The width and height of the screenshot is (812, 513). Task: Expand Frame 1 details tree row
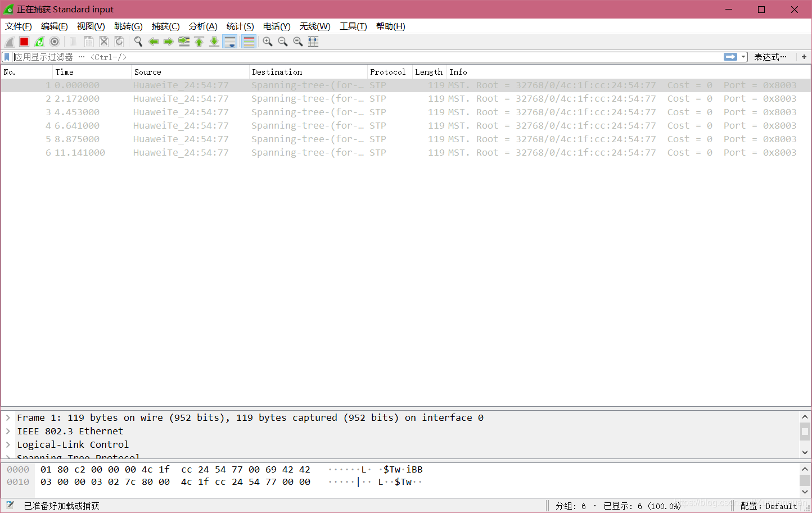click(8, 417)
